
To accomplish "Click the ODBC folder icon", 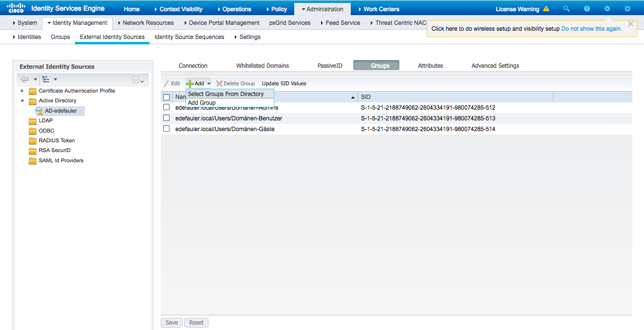I will click(33, 131).
